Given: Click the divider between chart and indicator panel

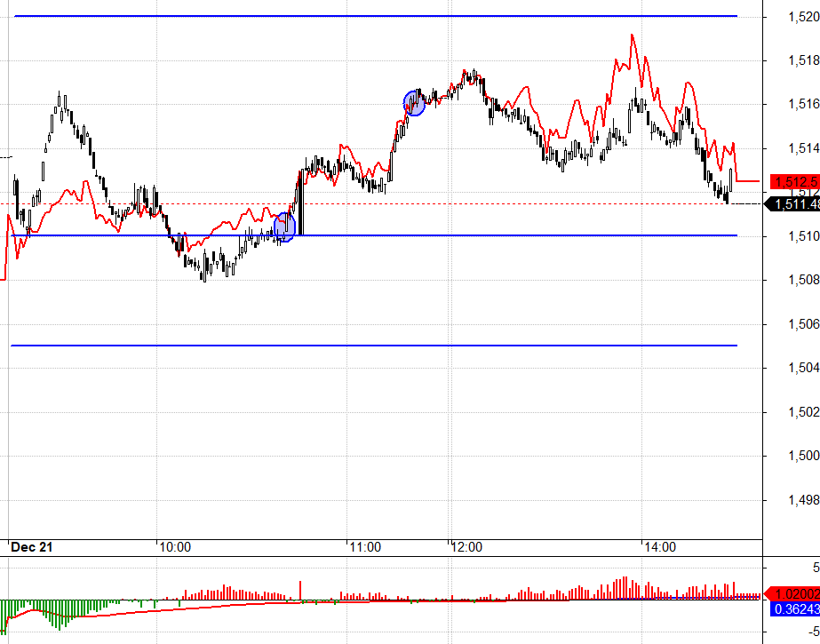Looking at the screenshot, I should [x=381, y=557].
